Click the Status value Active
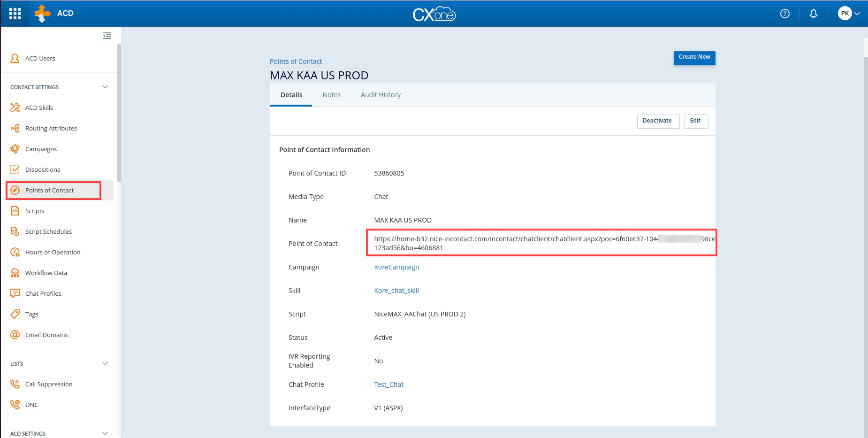 coord(383,338)
